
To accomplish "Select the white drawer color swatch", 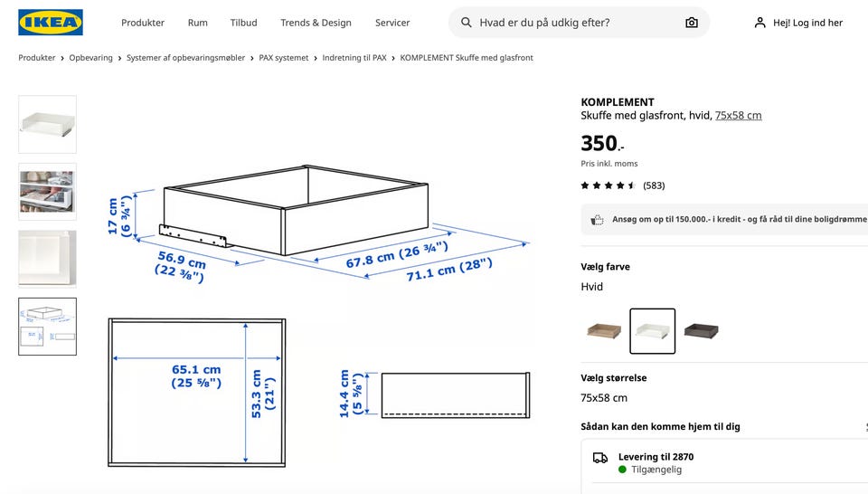I will click(652, 331).
